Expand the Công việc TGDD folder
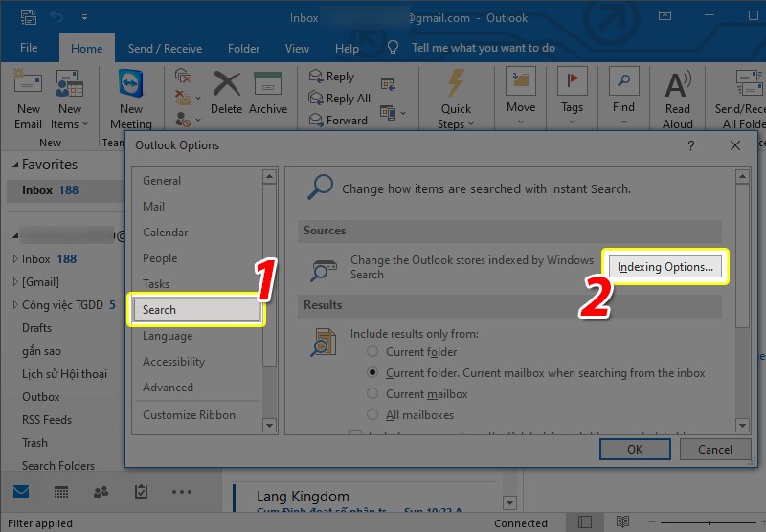Viewport: 766px width, 532px height. [15, 304]
